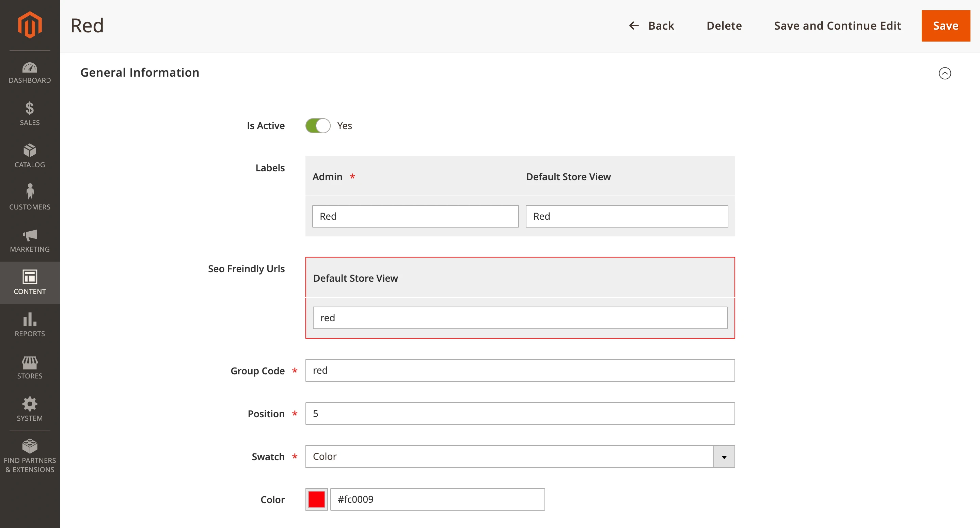Screen dimensions: 980x528
Task: Click Save and Continue Edit
Action: tap(838, 26)
